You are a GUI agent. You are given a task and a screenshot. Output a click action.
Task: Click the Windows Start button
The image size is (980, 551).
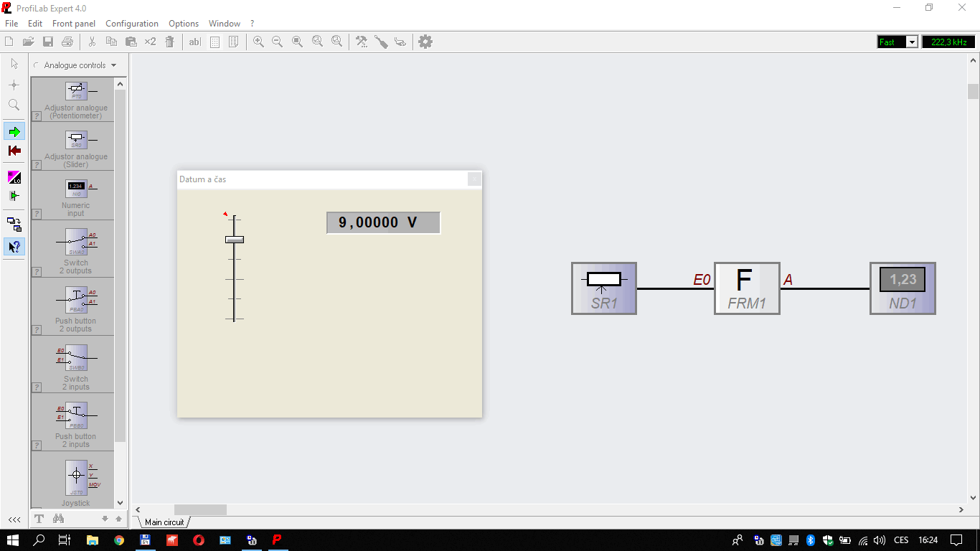[13, 540]
